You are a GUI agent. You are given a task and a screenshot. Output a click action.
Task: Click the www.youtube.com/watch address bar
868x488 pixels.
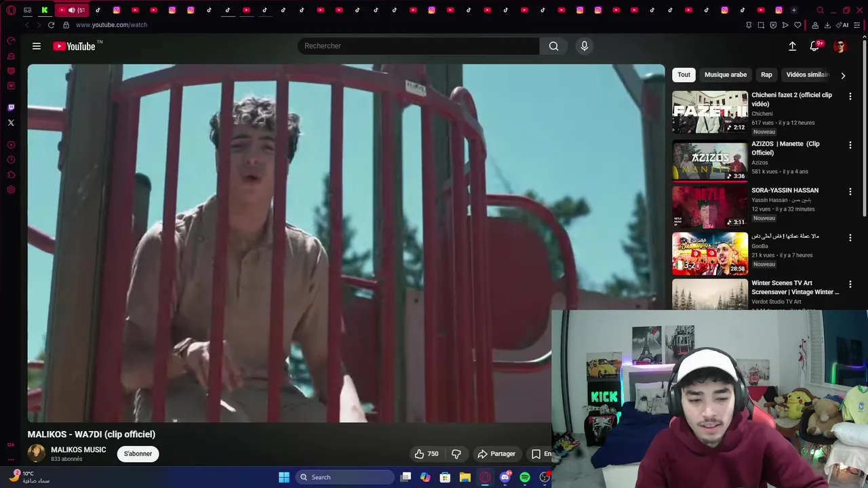(x=112, y=25)
